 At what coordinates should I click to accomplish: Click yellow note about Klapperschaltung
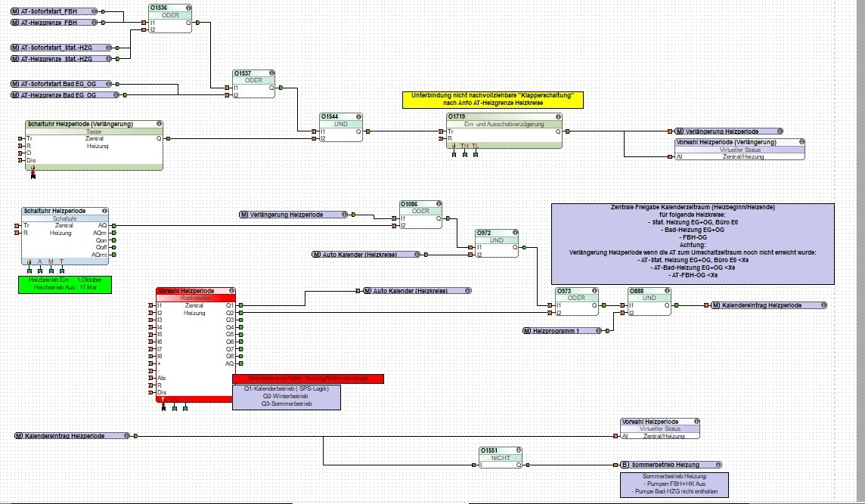coord(493,99)
